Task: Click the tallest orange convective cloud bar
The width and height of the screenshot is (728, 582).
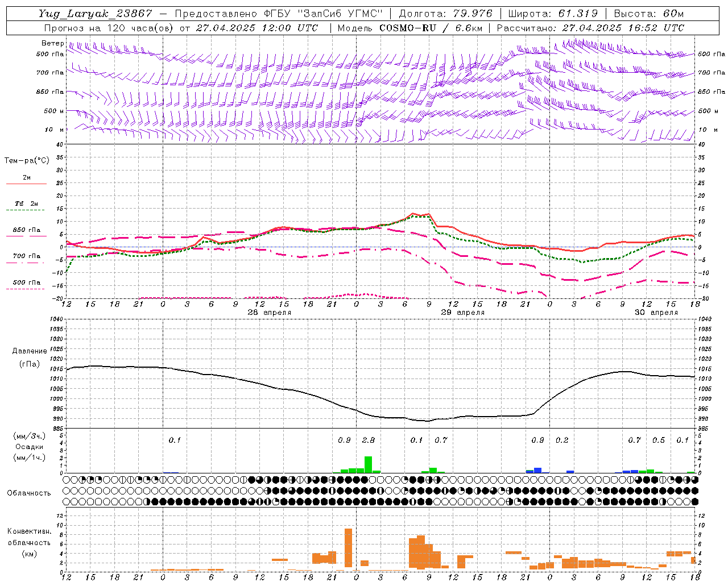Action: tap(348, 548)
